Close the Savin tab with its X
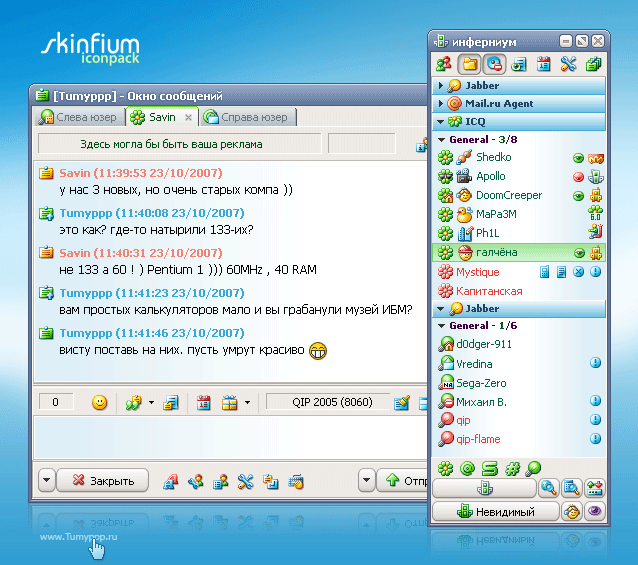Screen dimensions: 638x565 [188, 118]
